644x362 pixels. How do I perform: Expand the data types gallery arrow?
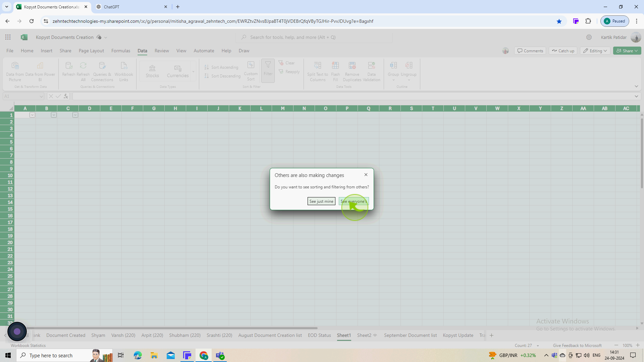point(193,71)
